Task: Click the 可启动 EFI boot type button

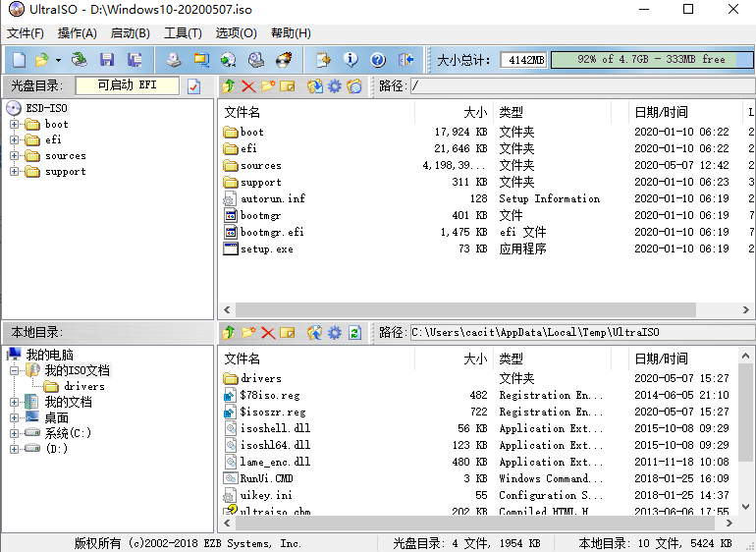Action: 128,85
